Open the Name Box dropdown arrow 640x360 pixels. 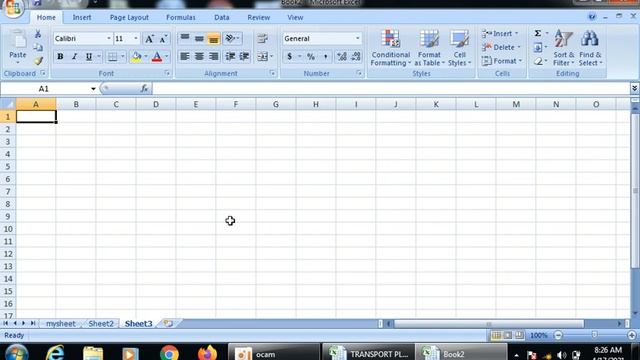pyautogui.click(x=93, y=89)
